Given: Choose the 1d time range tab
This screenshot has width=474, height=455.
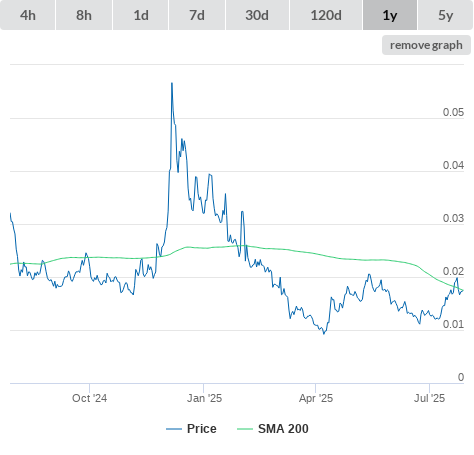Looking at the screenshot, I should pyautogui.click(x=141, y=15).
